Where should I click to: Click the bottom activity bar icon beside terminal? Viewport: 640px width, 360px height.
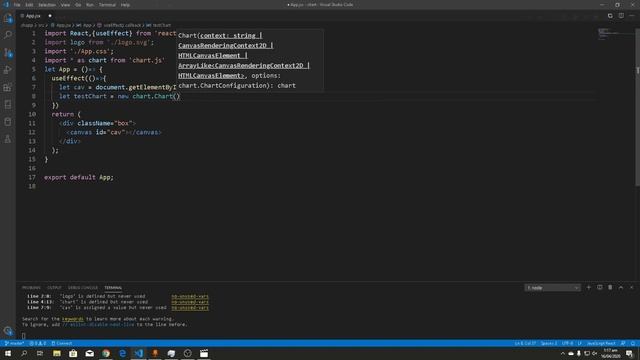(x=8, y=331)
